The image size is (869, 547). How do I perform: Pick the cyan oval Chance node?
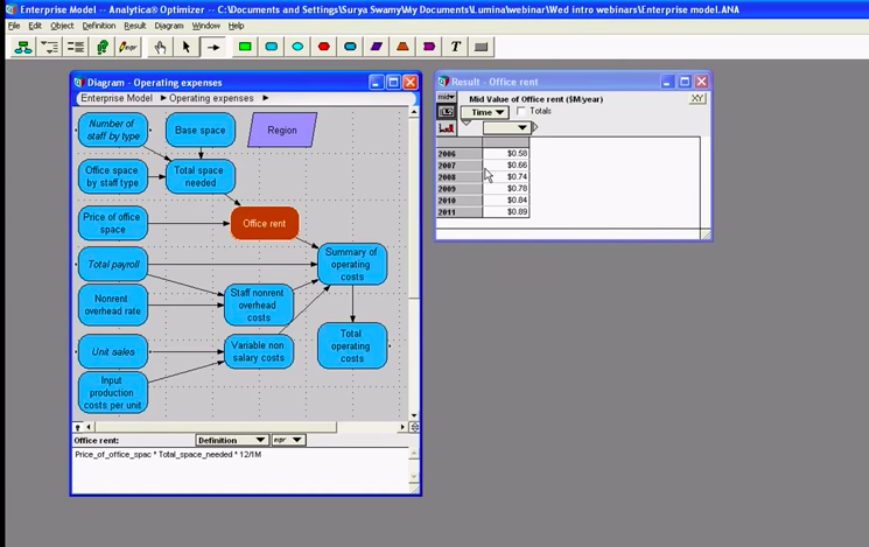[x=298, y=47]
